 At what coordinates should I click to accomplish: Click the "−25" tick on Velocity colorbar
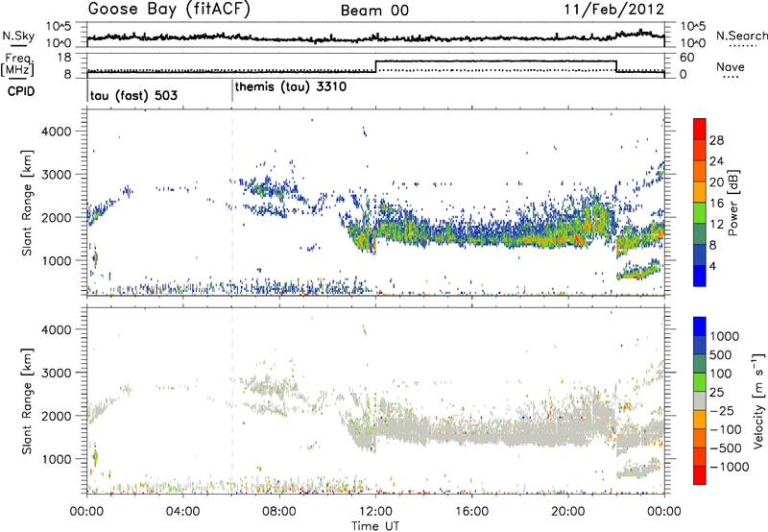tap(721, 410)
